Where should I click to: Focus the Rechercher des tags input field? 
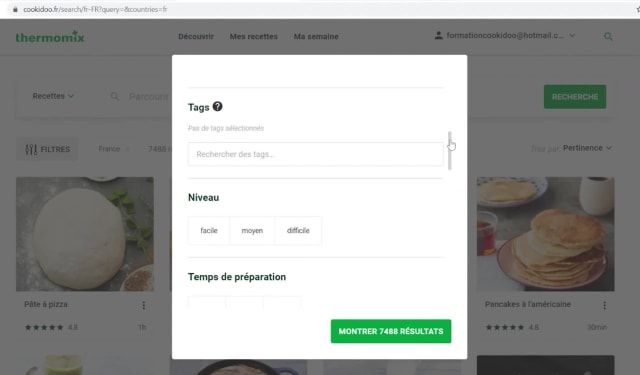(x=316, y=154)
